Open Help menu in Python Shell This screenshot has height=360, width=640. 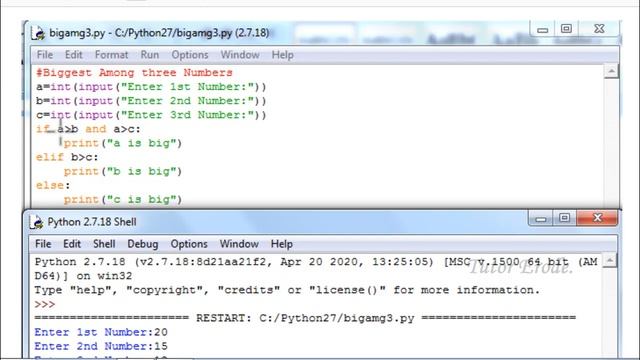282,244
